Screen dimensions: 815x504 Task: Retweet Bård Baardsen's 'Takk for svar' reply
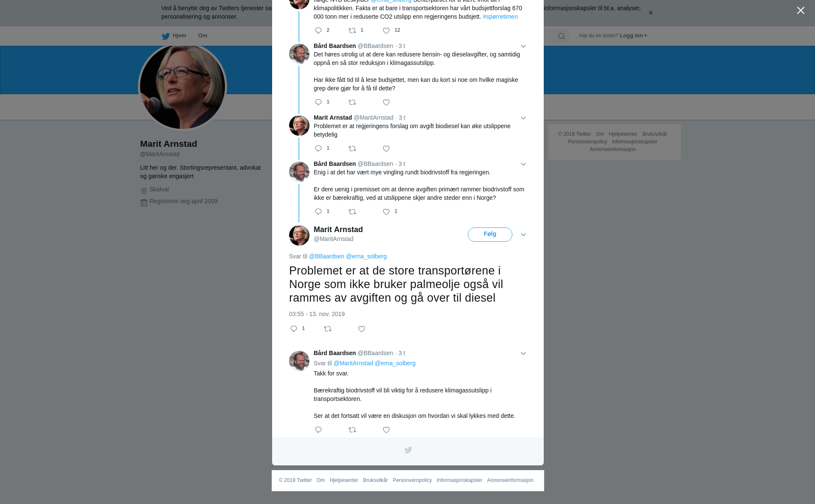click(352, 430)
